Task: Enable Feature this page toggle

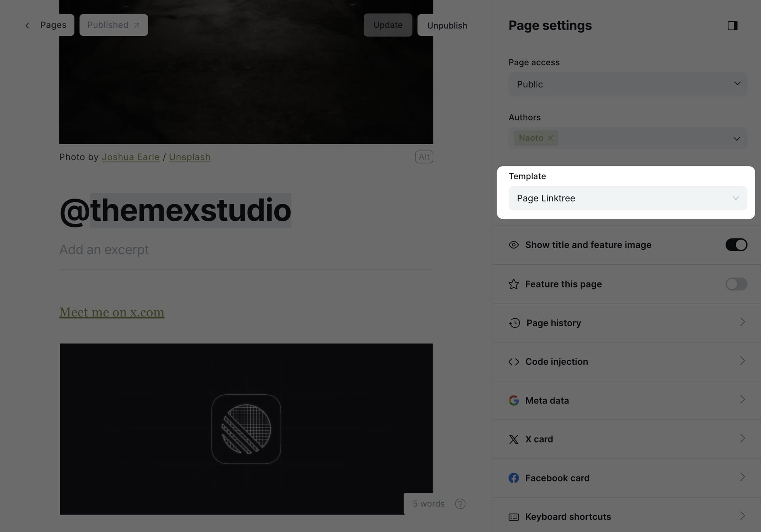Action: tap(736, 284)
